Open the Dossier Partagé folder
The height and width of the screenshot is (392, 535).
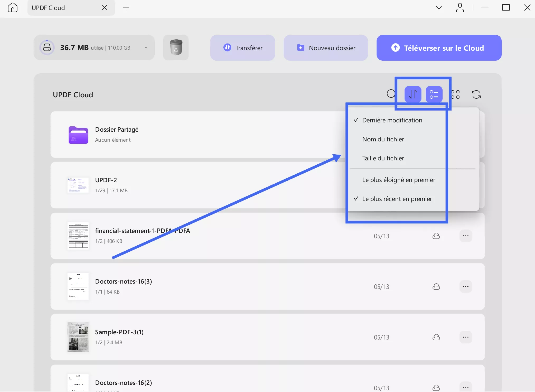78,135
